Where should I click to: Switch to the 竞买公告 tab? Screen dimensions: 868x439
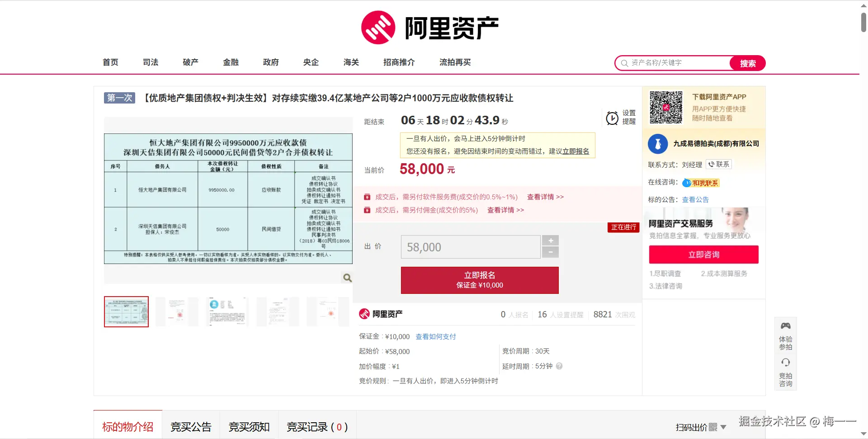(190, 426)
